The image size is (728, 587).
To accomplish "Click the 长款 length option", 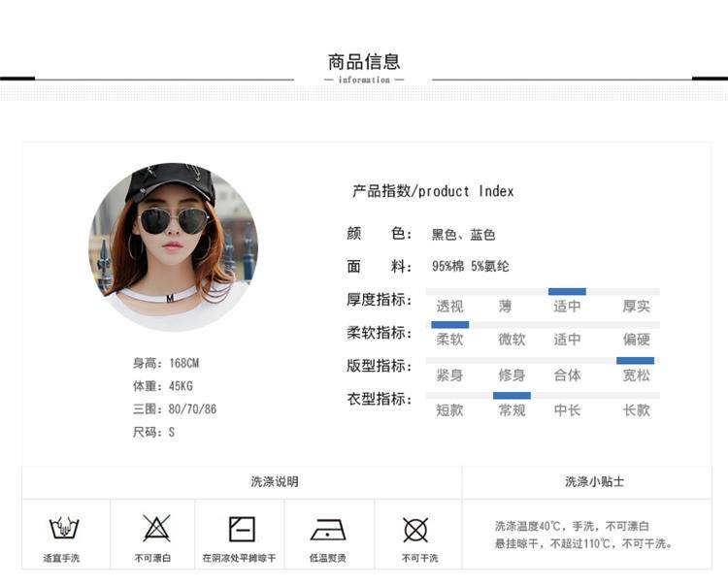I will coord(636,410).
